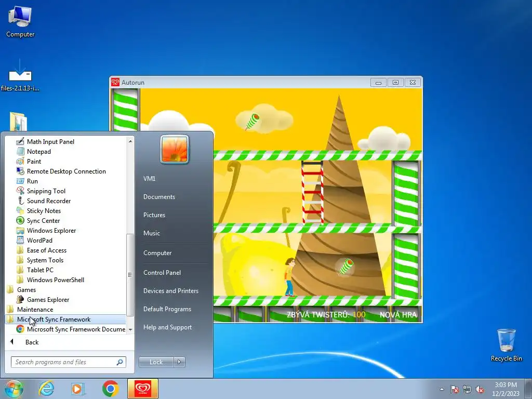
Task: Click the user account picture
Action: pos(175,149)
